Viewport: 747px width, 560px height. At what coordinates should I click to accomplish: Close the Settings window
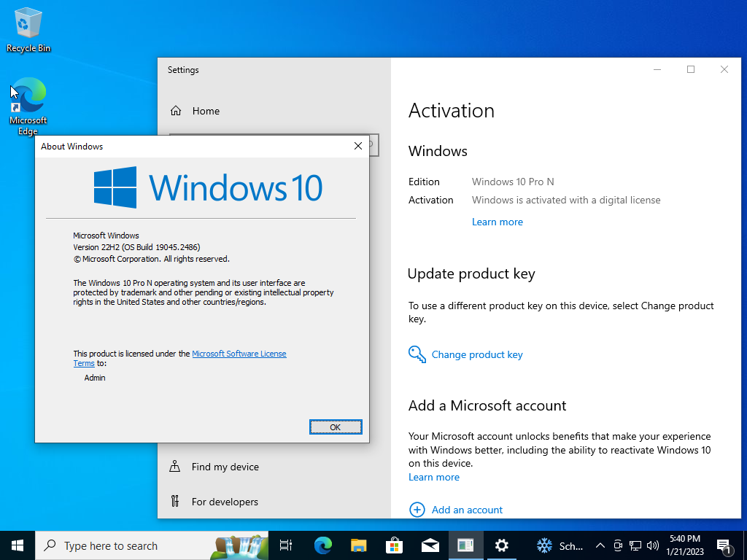[x=724, y=69]
